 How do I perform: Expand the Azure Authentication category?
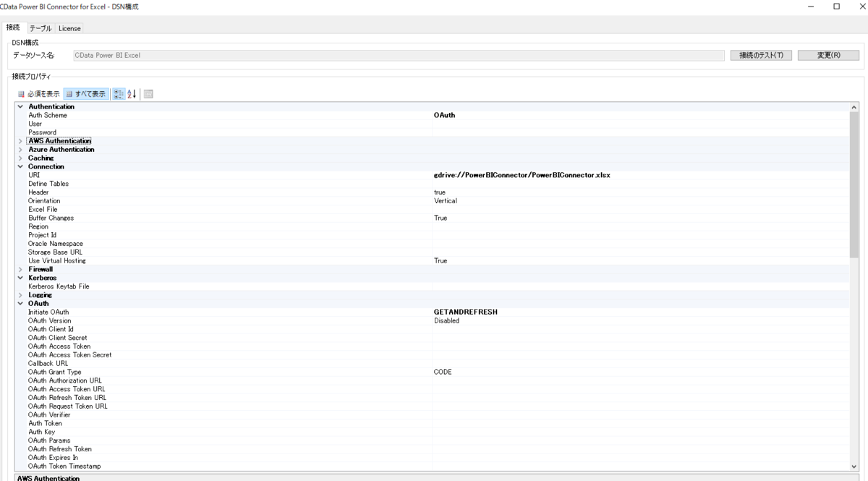click(x=20, y=150)
